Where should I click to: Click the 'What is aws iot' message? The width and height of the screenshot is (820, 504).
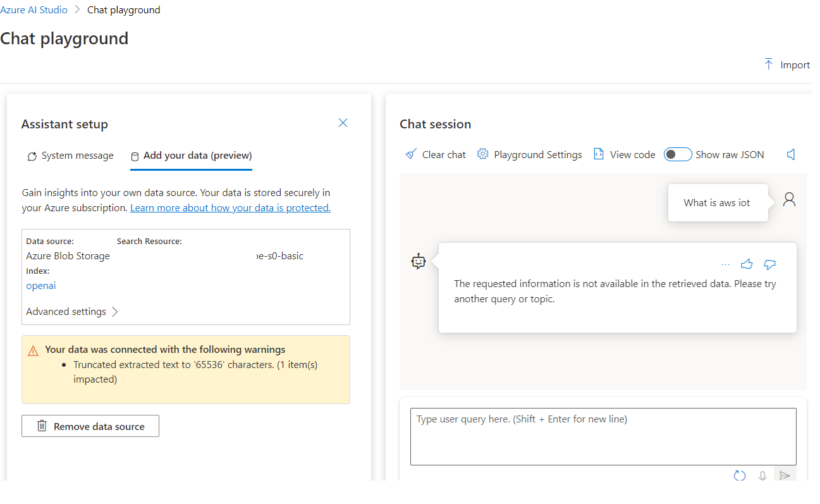pos(717,203)
